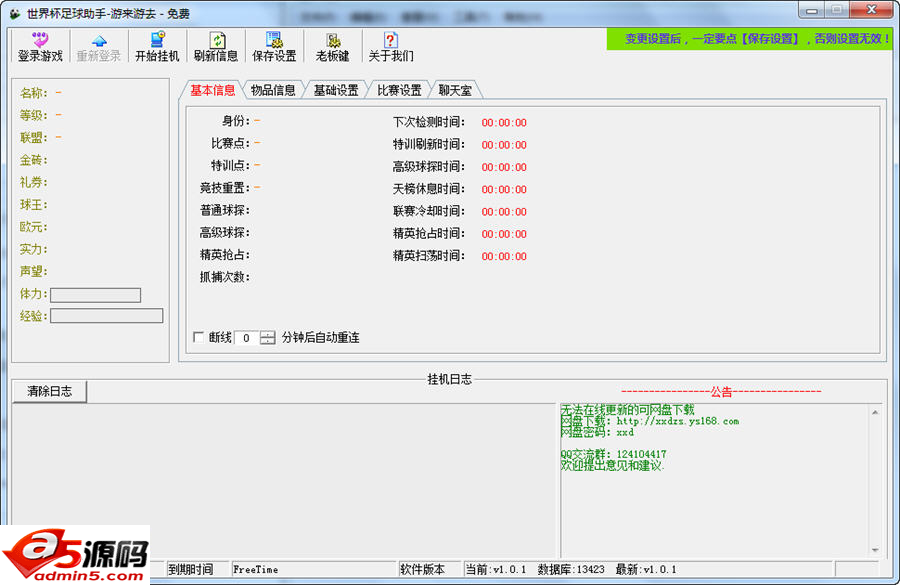
Task: Click the notice panel scroll up arrow
Action: click(x=875, y=412)
